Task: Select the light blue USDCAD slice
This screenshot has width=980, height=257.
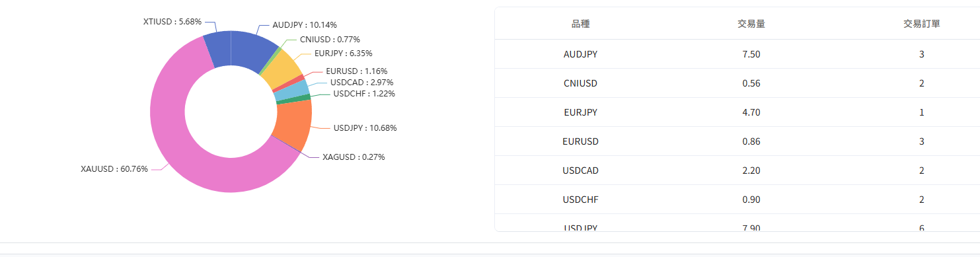Action: (x=291, y=91)
